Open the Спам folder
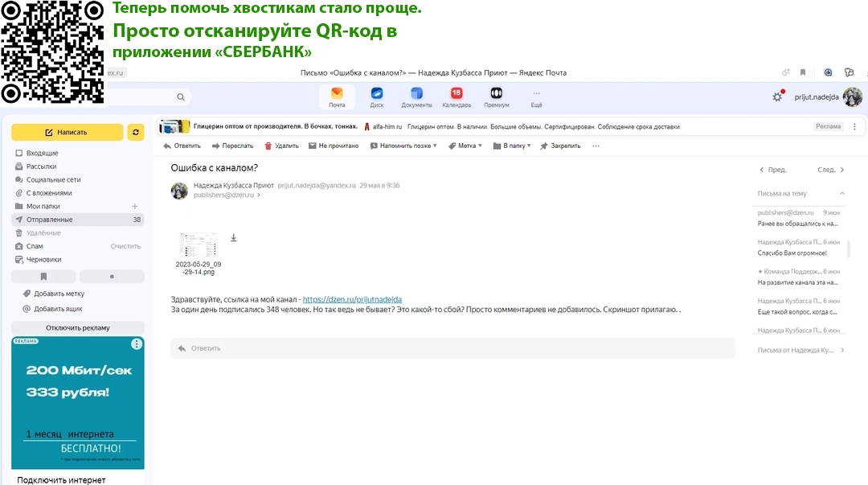The image size is (868, 485). (x=35, y=246)
